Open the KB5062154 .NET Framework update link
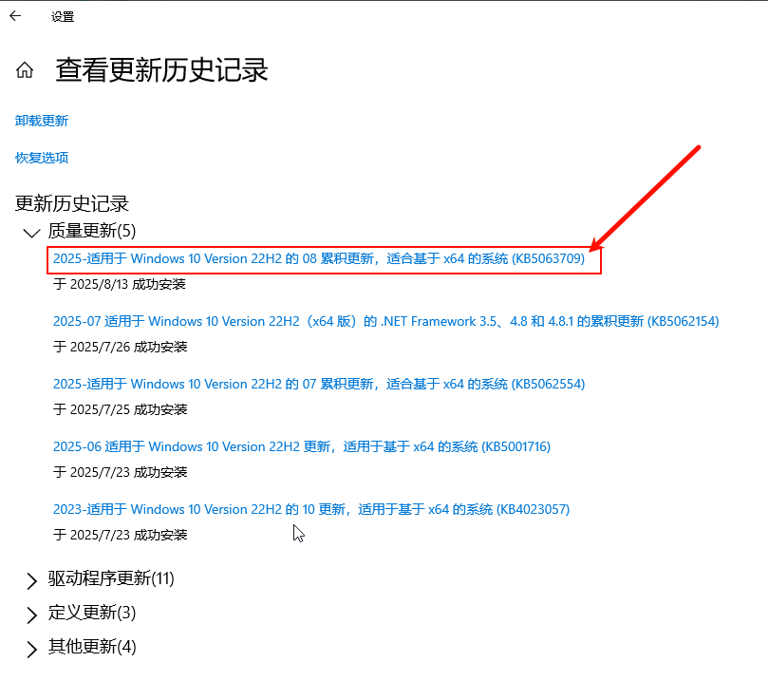768x700 pixels. point(385,321)
